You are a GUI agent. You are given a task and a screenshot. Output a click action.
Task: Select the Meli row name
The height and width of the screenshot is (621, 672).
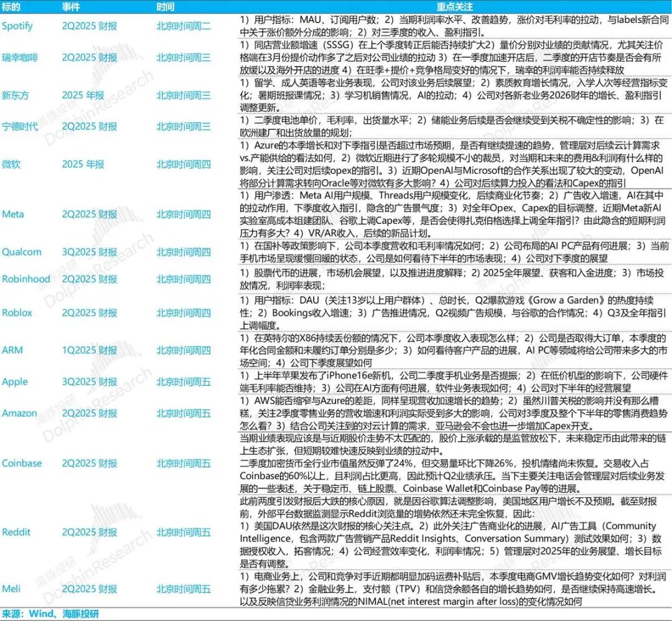(x=11, y=589)
